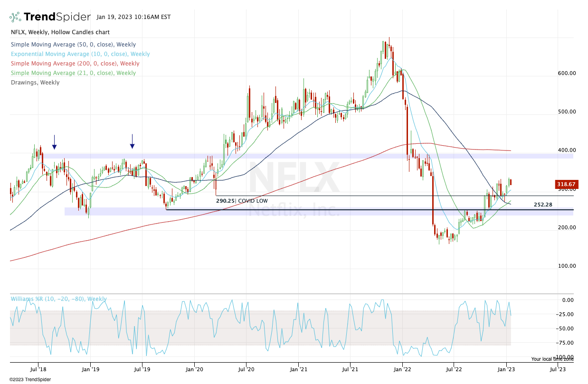Click the first blue down arrow marker

(x=54, y=141)
